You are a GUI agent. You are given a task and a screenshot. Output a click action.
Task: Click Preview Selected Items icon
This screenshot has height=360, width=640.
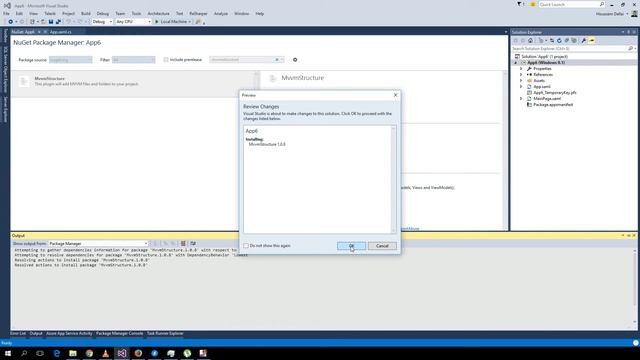(591, 40)
